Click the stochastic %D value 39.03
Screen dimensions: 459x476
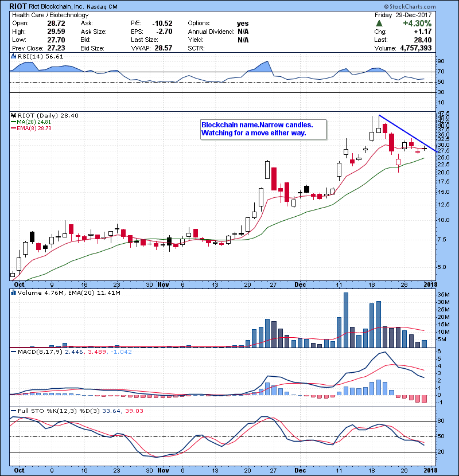(134, 411)
